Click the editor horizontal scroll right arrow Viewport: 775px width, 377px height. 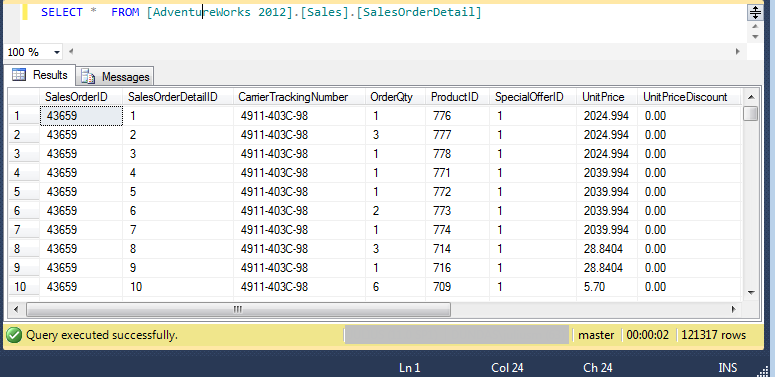738,51
